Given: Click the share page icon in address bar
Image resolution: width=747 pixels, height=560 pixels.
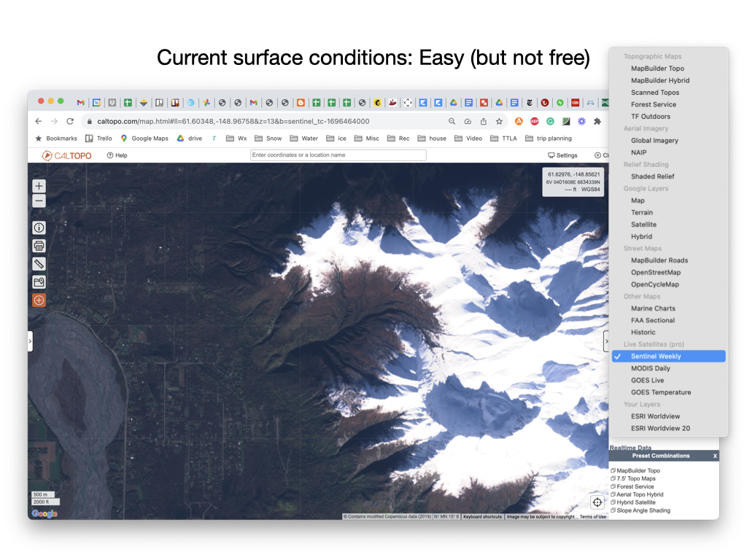Looking at the screenshot, I should [484, 122].
